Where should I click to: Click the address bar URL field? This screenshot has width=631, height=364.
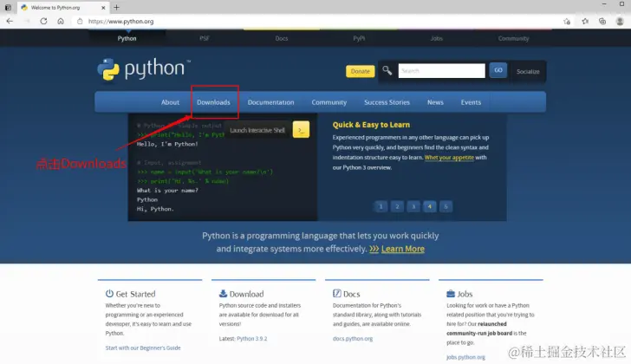click(314, 22)
